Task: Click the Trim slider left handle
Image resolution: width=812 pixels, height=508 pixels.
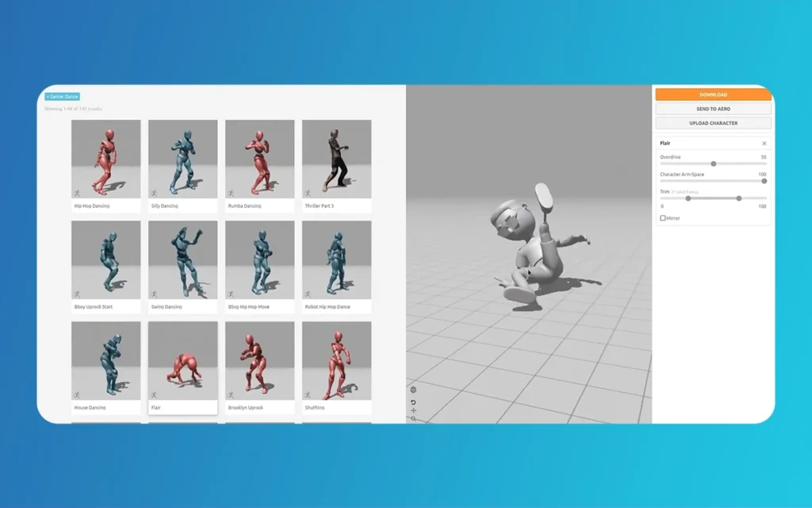Action: (688, 198)
